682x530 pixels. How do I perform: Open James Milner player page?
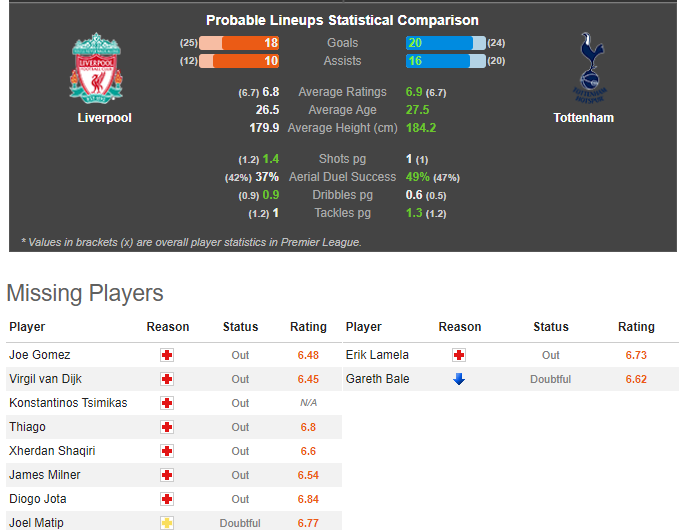pyautogui.click(x=45, y=475)
